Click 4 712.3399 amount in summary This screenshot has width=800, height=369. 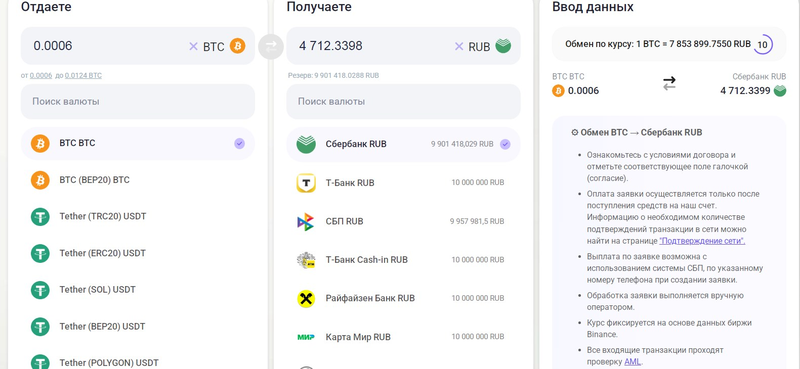[745, 91]
